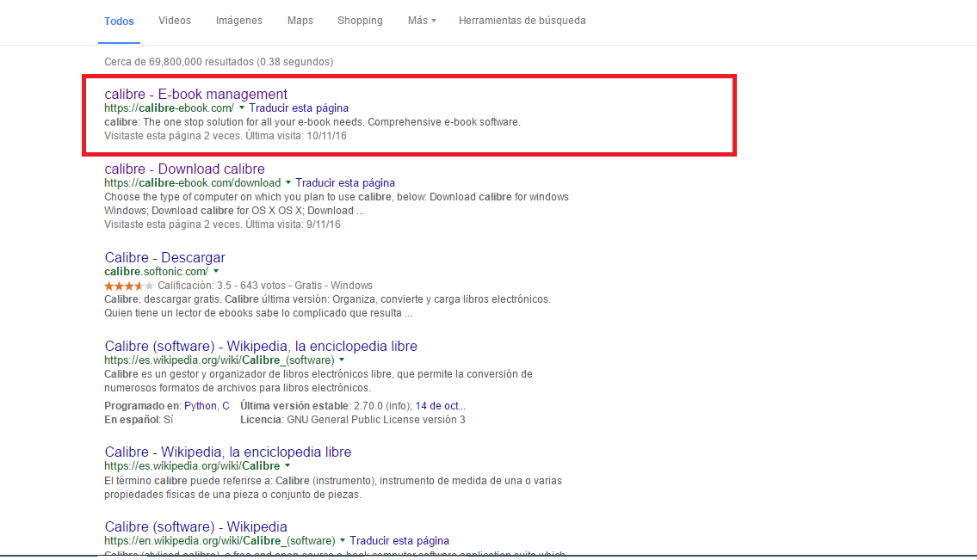Follow the Python link under Programado en

pos(201,406)
